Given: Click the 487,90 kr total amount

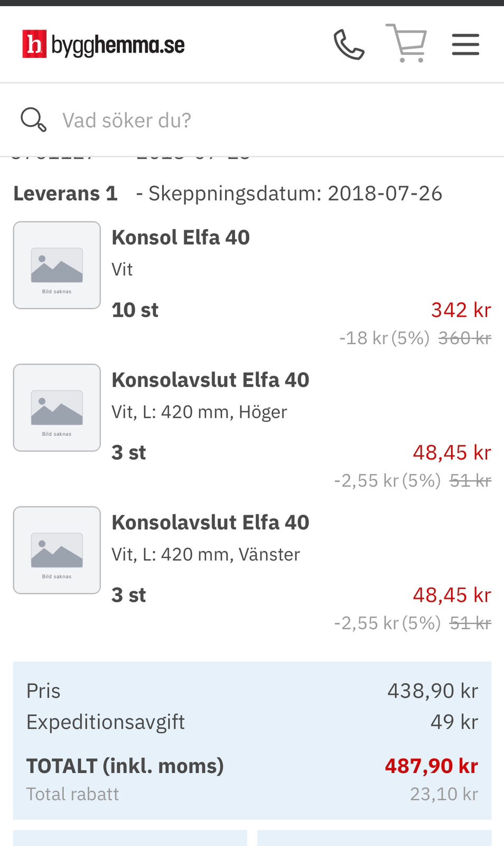Looking at the screenshot, I should pyautogui.click(x=431, y=766).
